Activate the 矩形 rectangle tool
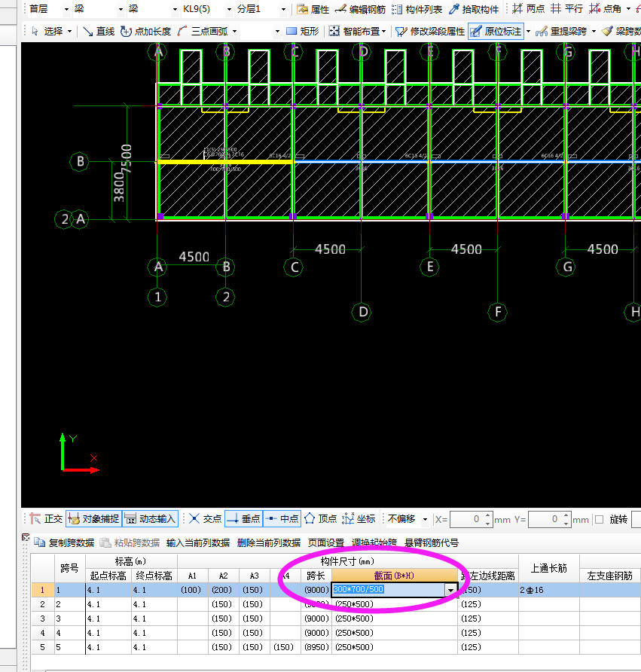Viewport: 641px width, 672px height. 303,31
